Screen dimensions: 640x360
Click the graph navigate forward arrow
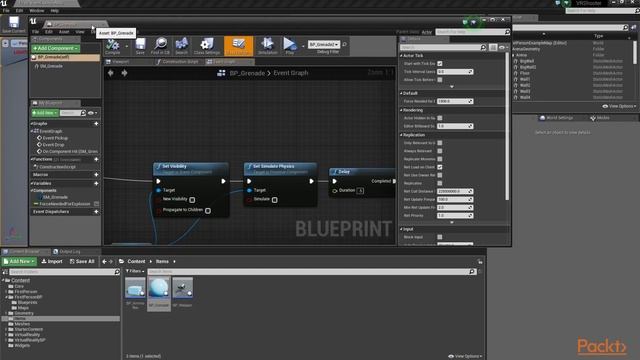tap(124, 73)
